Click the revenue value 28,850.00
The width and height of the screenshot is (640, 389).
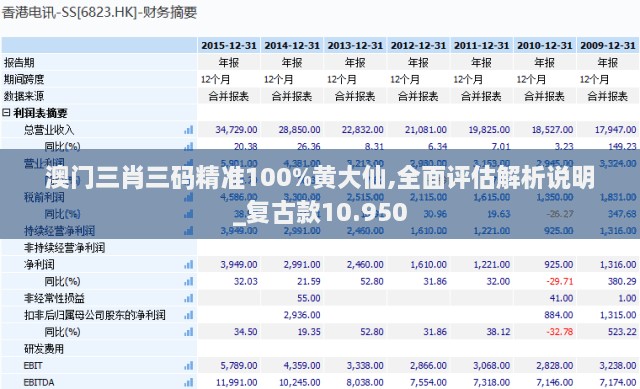[x=300, y=130]
